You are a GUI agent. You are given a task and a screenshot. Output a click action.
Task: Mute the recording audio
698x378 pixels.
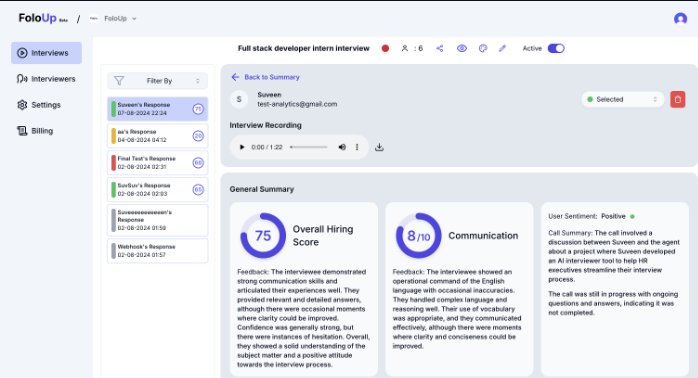point(342,147)
